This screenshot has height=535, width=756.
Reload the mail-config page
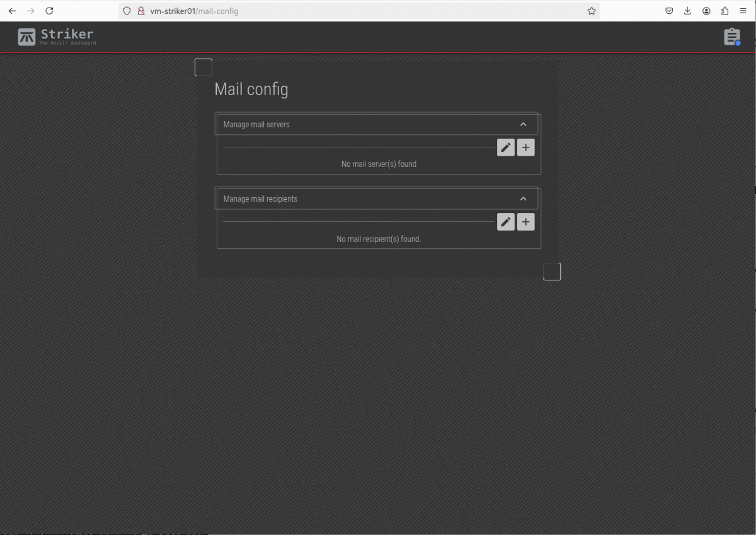49,11
